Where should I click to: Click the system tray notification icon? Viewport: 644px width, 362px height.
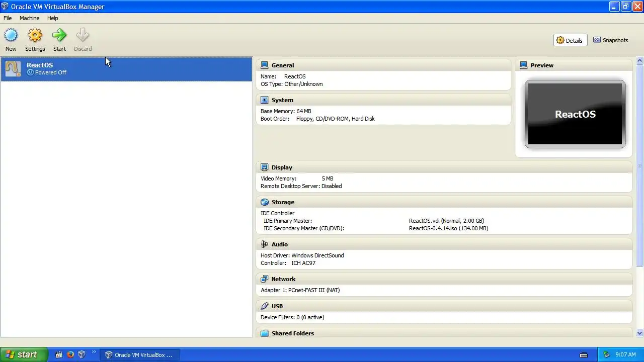tap(606, 354)
